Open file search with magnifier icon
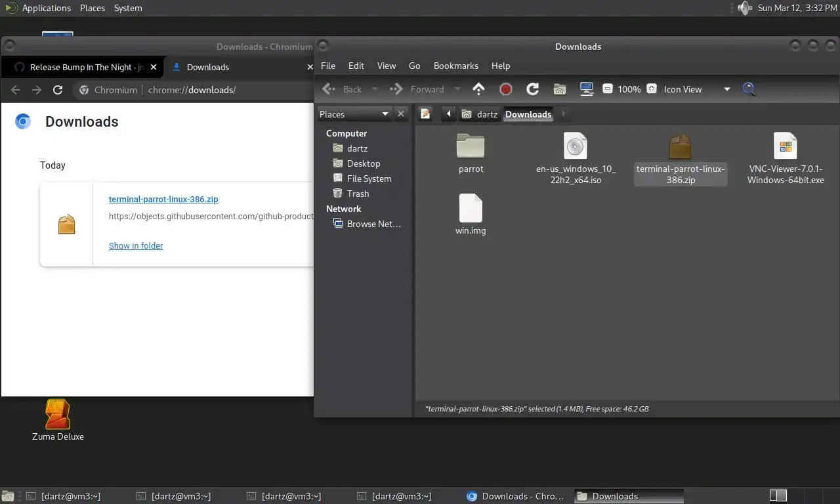Viewport: 840px width, 504px height. click(749, 89)
